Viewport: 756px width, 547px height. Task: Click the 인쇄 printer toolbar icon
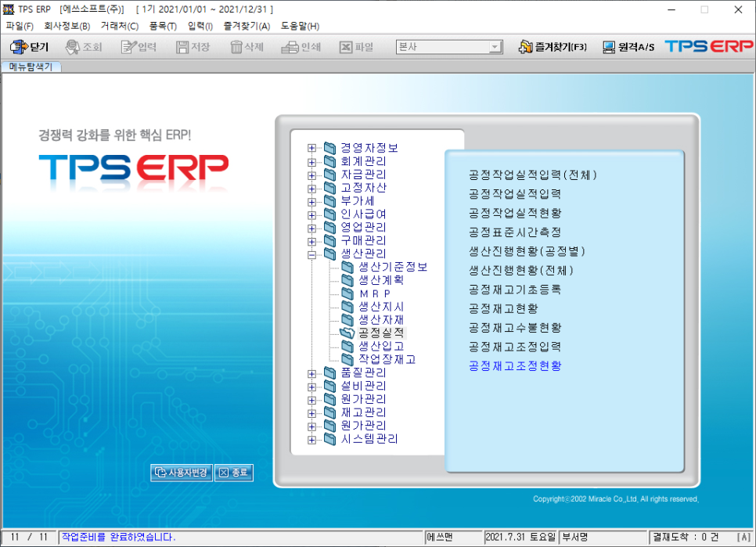290,47
